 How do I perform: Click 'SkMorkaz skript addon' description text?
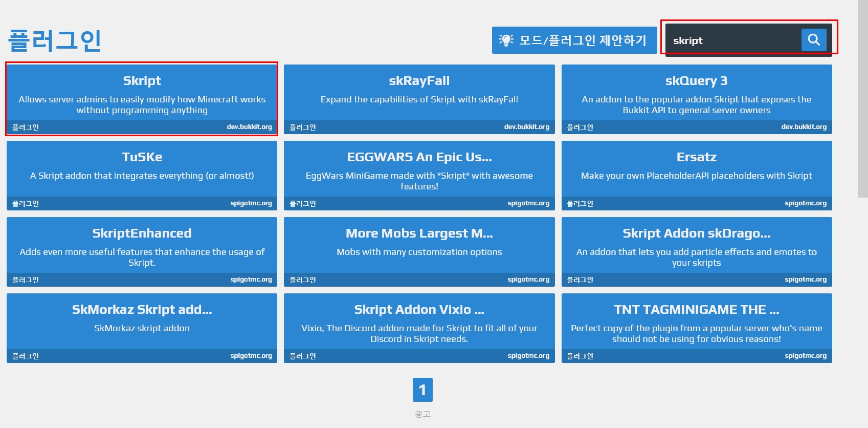click(x=142, y=328)
